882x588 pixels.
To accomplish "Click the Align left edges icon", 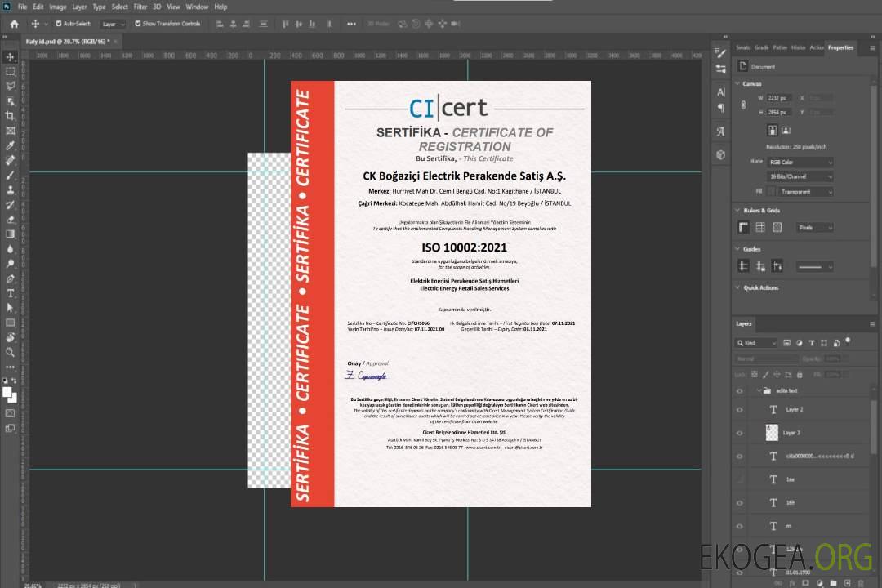I will click(220, 24).
